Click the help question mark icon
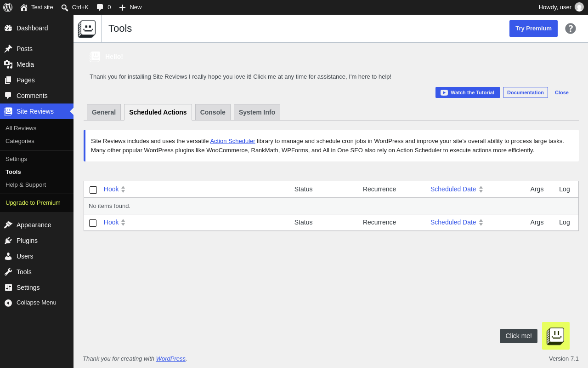Image resolution: width=588 pixels, height=368 pixels. (x=571, y=29)
